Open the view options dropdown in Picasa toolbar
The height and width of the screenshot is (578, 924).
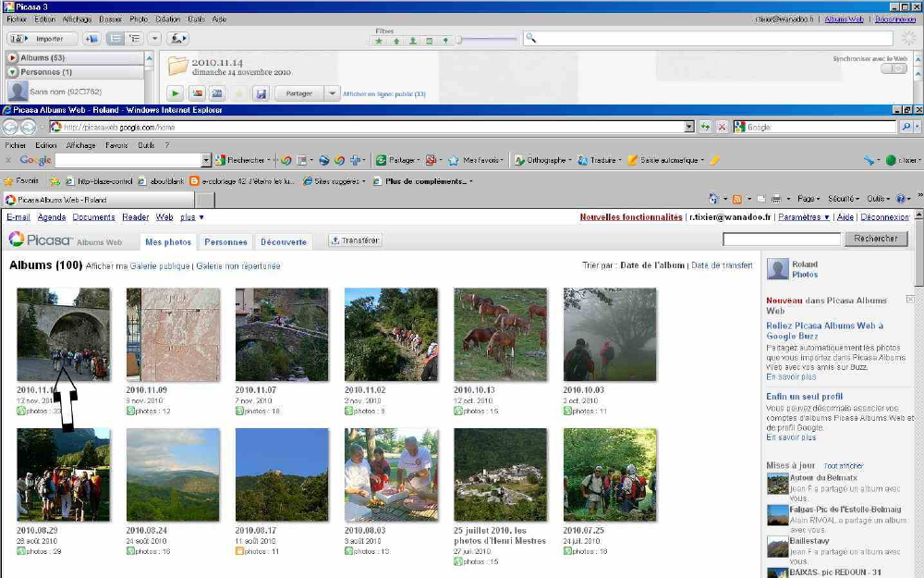154,39
